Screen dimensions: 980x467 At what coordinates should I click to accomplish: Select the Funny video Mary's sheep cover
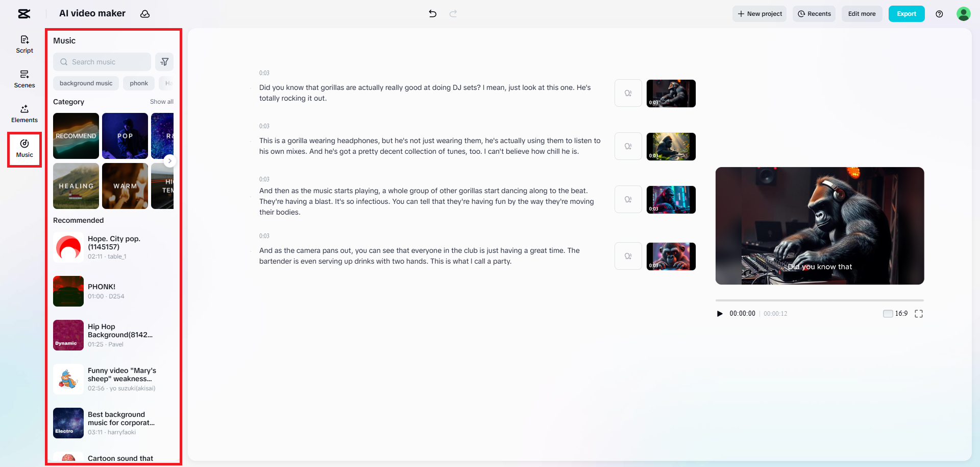[x=68, y=379]
